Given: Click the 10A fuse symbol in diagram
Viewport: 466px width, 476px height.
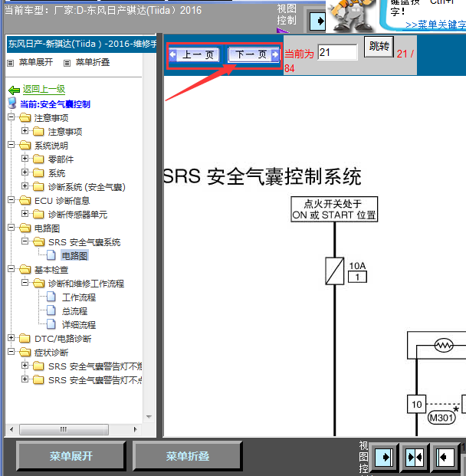Looking at the screenshot, I should (334, 271).
